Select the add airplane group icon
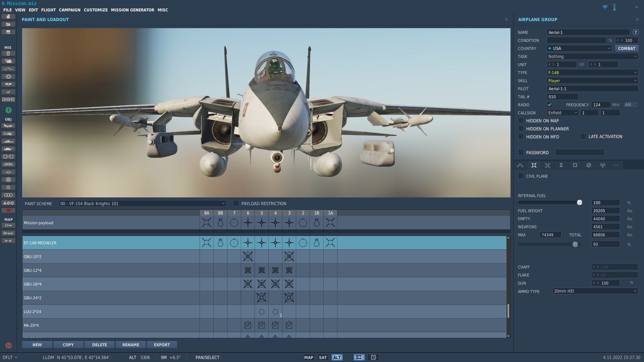The height and width of the screenshot is (362, 644). point(8,126)
